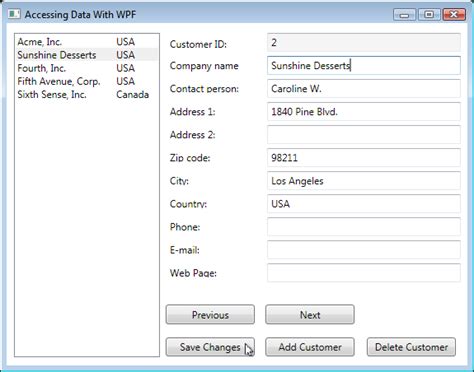This screenshot has width=474, height=372.
Task: Click the Country text box
Action: click(364, 204)
